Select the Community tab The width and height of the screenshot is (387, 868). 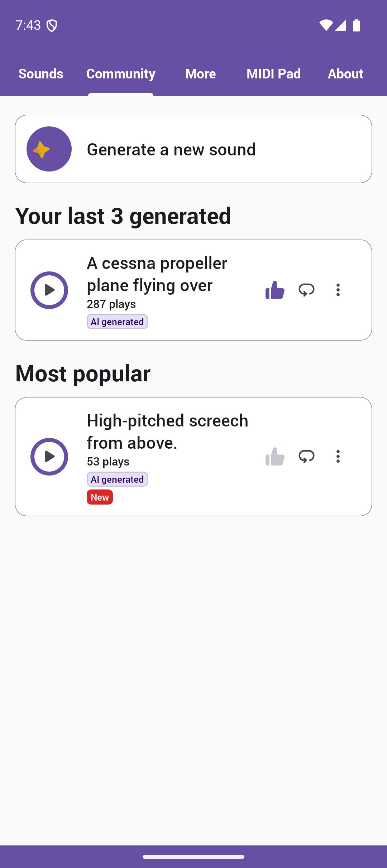pos(121,74)
